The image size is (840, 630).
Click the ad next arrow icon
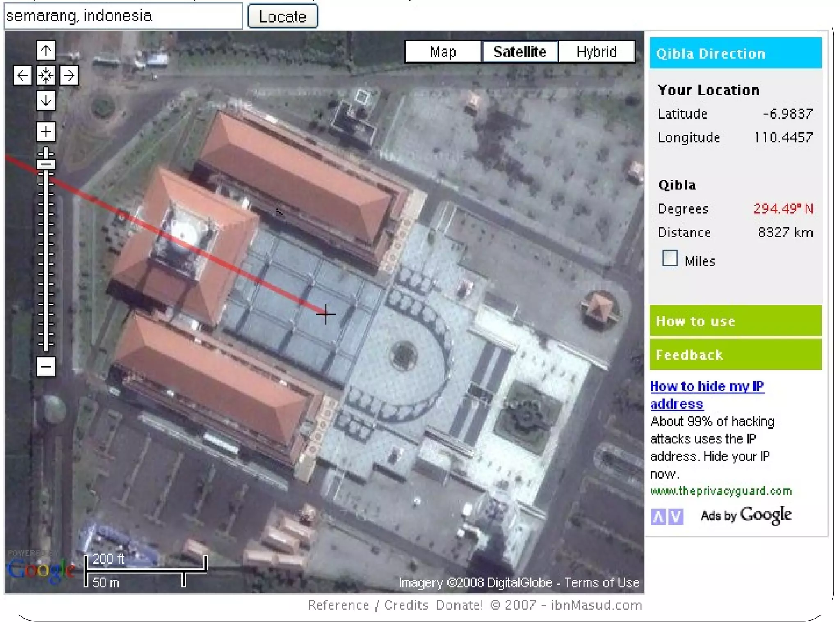(676, 516)
